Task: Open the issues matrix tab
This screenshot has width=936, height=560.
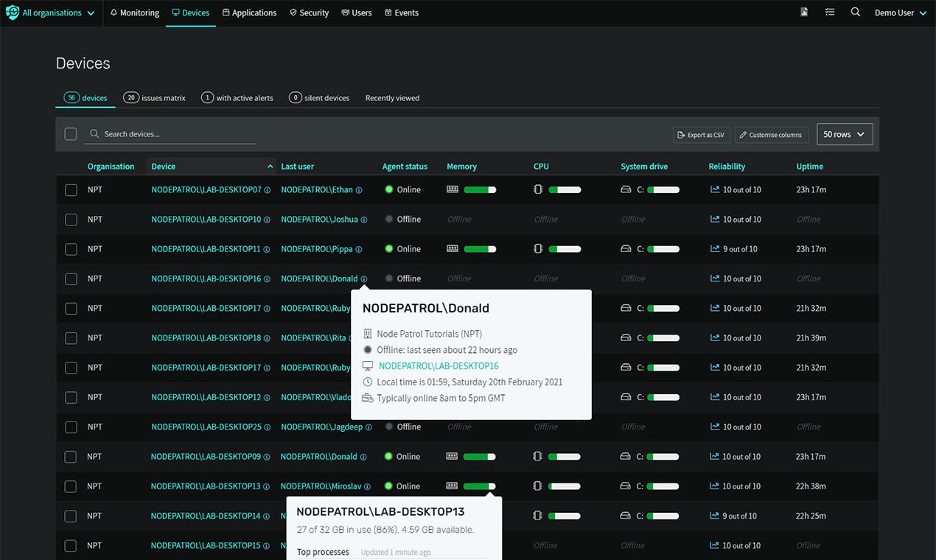Action: tap(154, 97)
